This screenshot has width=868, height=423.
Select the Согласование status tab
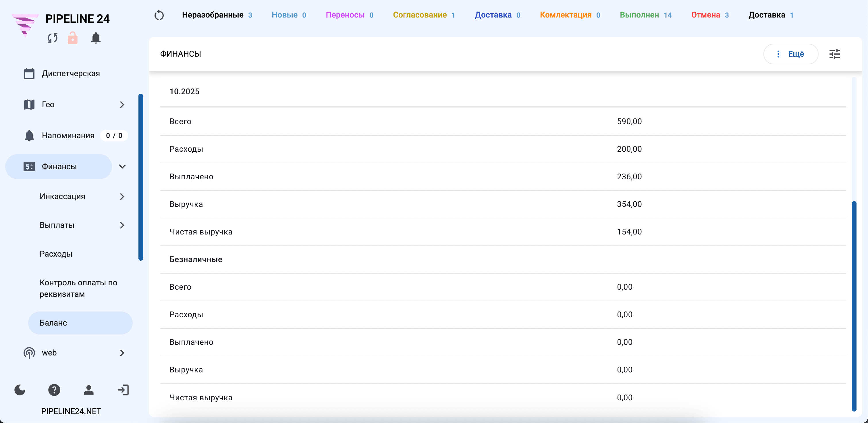424,15
